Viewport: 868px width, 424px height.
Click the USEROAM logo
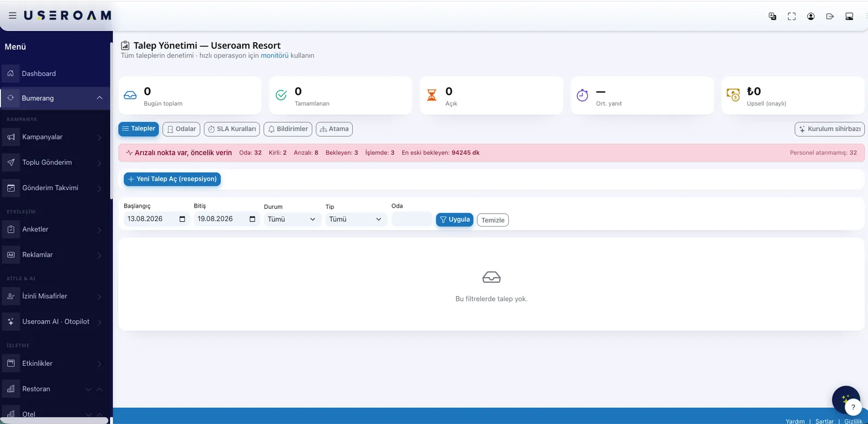pyautogui.click(x=67, y=16)
